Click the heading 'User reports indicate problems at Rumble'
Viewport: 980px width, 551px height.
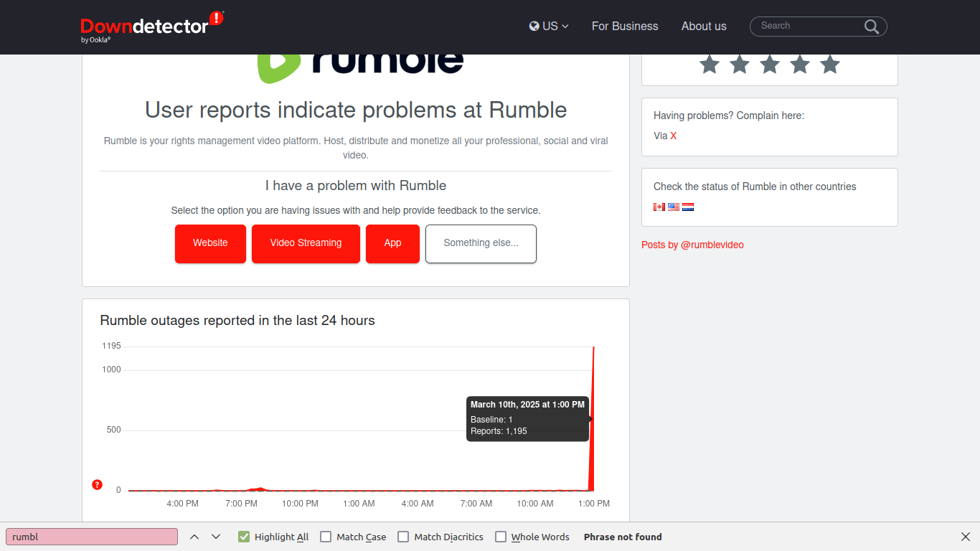[x=356, y=110]
